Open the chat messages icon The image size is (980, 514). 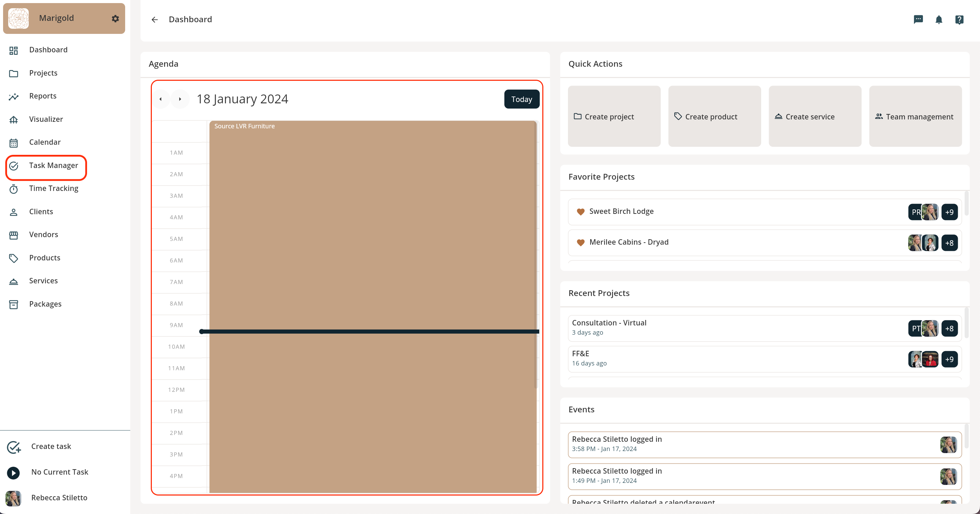918,20
